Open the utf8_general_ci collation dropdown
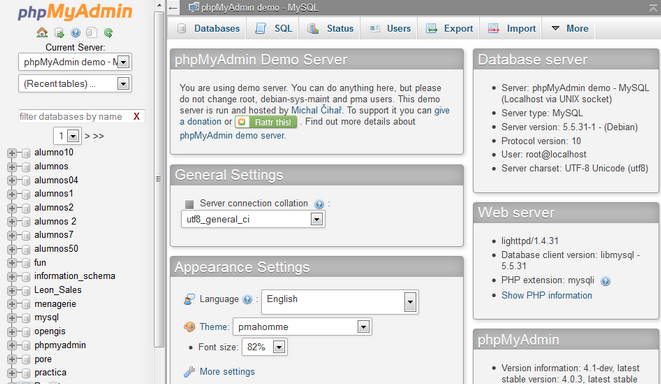This screenshot has height=384, width=661. [x=253, y=219]
